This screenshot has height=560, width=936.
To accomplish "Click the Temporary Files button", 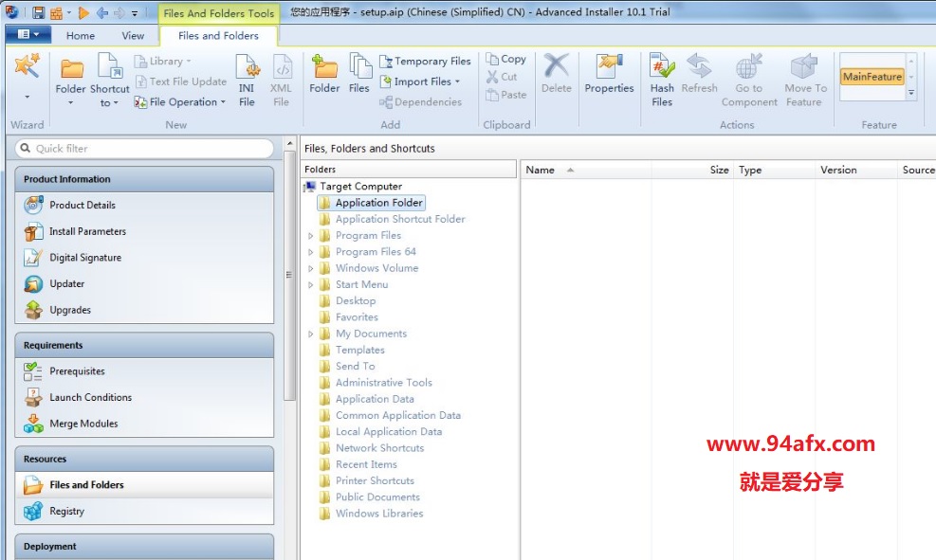I will (x=425, y=61).
